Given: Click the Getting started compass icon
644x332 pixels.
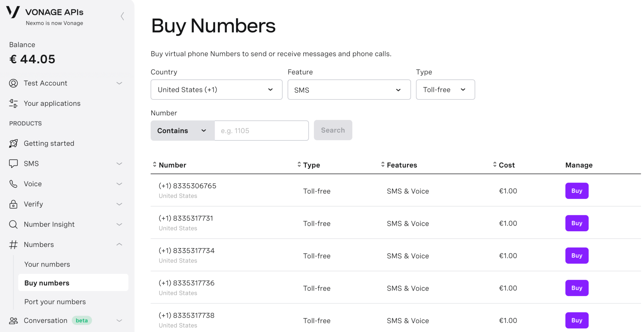Looking at the screenshot, I should click(x=13, y=143).
